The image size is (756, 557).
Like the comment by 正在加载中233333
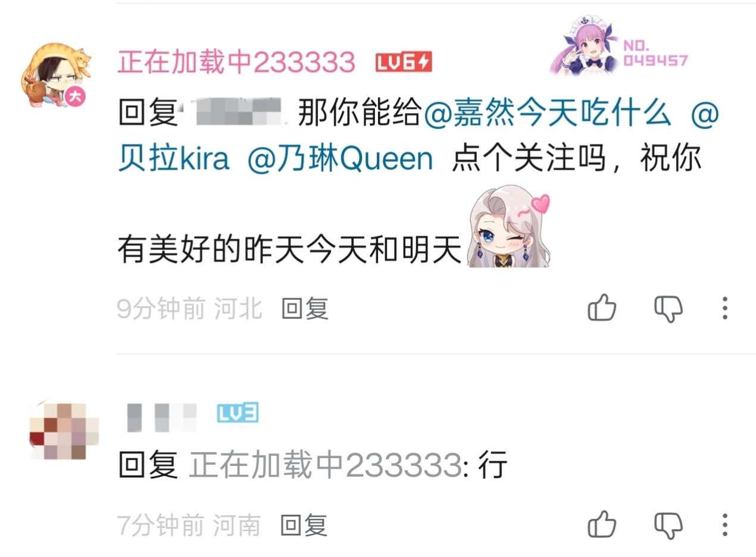pos(602,308)
